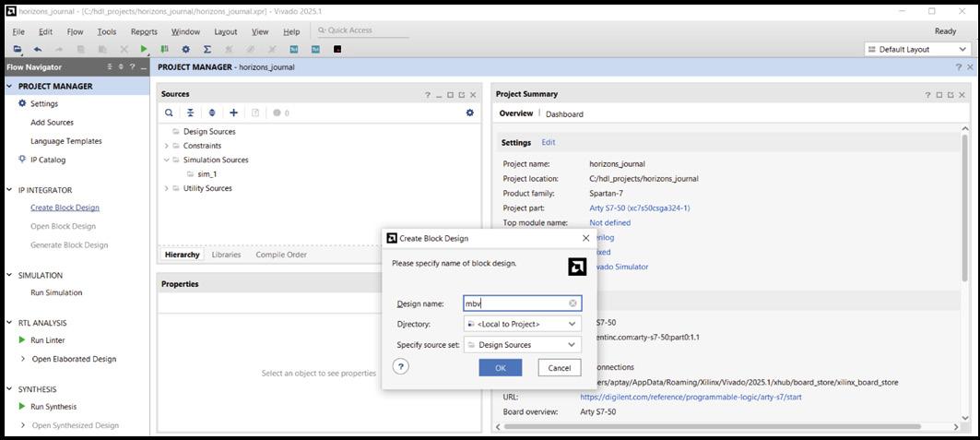The width and height of the screenshot is (980, 440).
Task: Click the Project Manager view help icon
Action: tap(959, 66)
